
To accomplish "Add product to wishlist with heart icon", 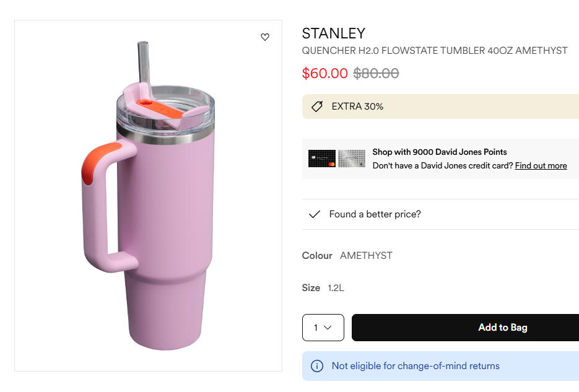I will coord(265,37).
